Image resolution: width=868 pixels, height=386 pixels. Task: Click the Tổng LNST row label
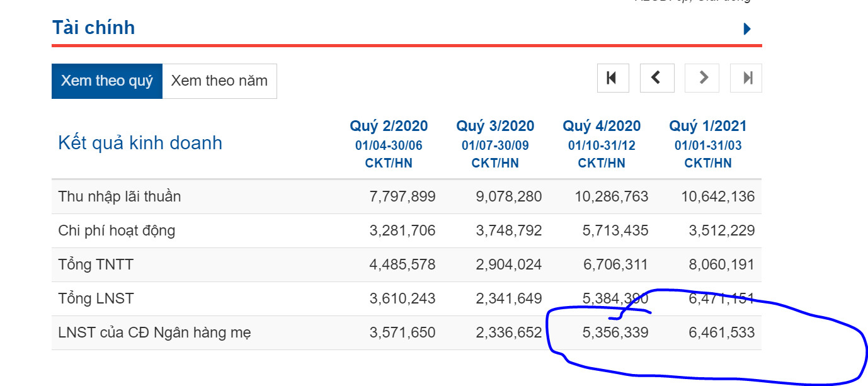pyautogui.click(x=96, y=298)
